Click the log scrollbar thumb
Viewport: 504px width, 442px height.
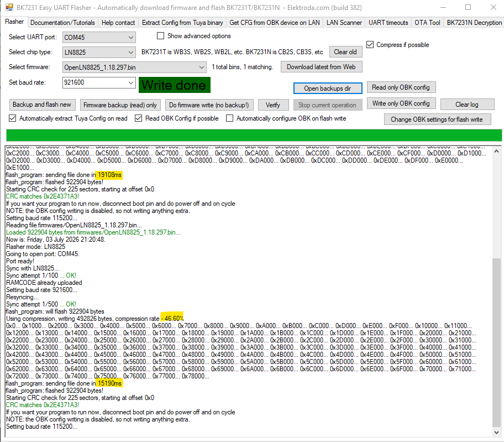click(x=497, y=343)
